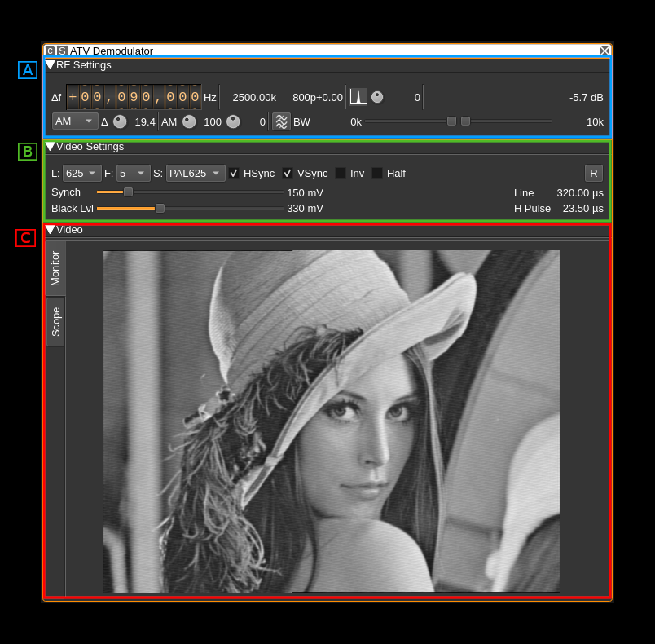Adjust the FM deviation knob at 19.4
Viewport: 655px width, 644px height.
coord(120,122)
